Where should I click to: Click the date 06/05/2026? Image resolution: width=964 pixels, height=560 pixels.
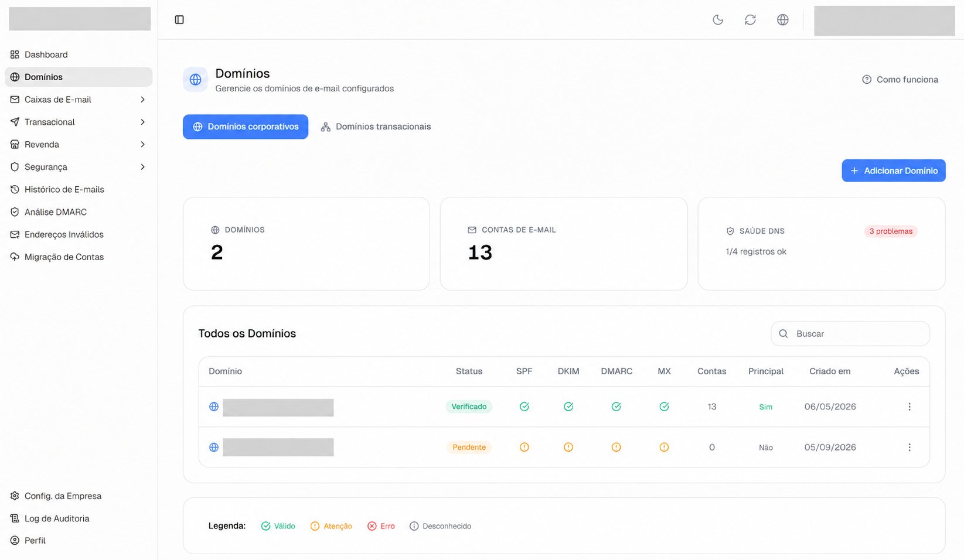(830, 407)
